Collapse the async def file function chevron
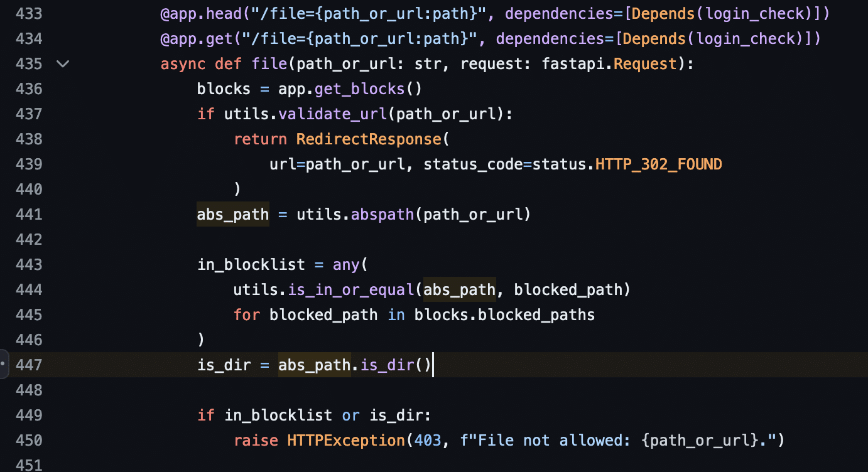 [x=63, y=63]
